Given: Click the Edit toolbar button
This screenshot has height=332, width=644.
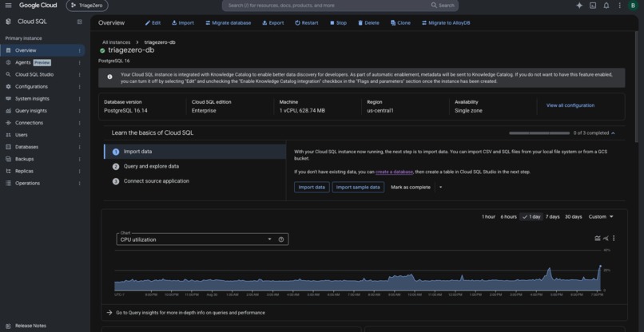Looking at the screenshot, I should point(153,23).
